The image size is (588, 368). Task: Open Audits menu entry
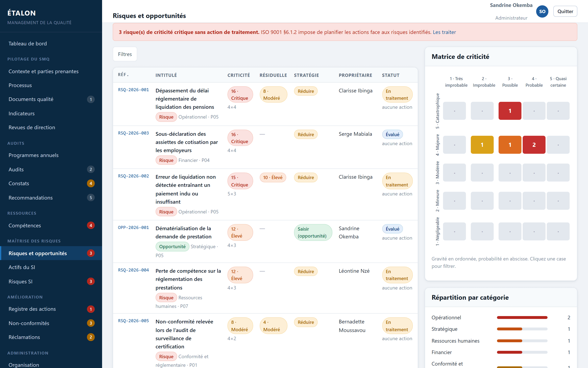(x=51, y=169)
